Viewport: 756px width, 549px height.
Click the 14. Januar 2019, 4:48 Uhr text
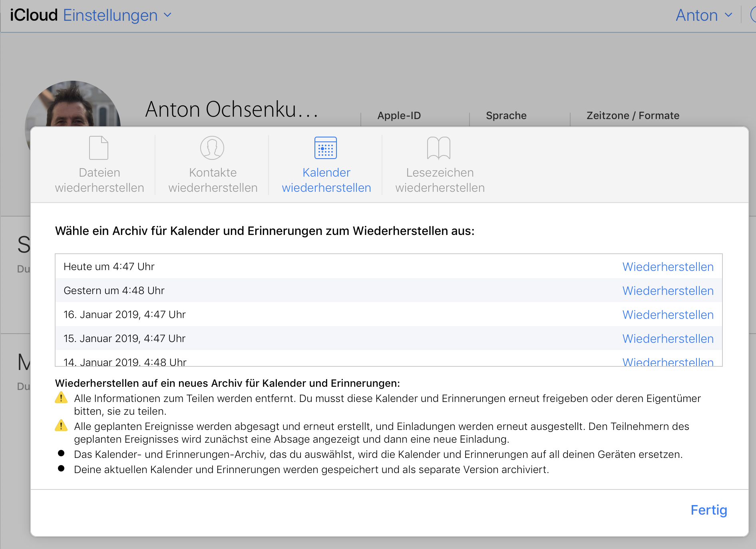coord(125,361)
